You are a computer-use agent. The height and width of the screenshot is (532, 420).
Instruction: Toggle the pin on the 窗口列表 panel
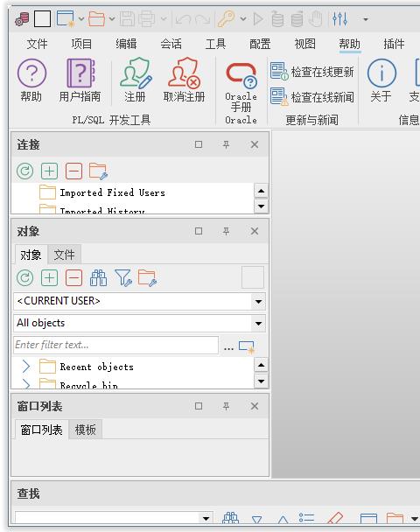(x=226, y=406)
